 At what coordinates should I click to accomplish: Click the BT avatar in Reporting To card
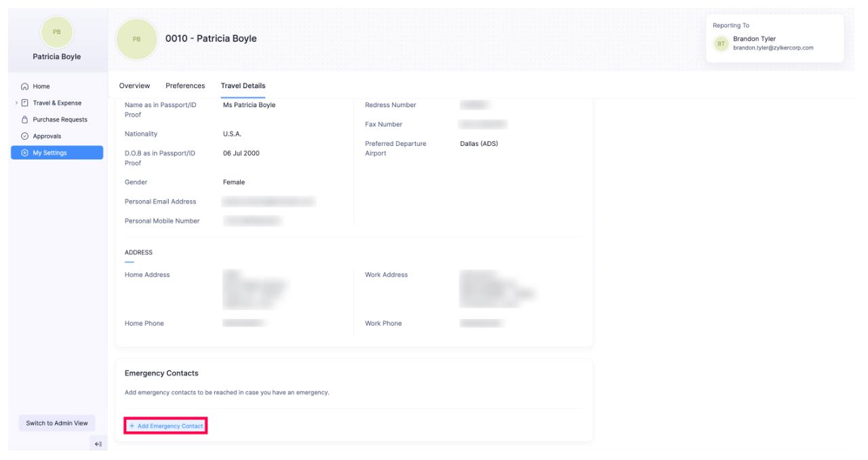(721, 43)
